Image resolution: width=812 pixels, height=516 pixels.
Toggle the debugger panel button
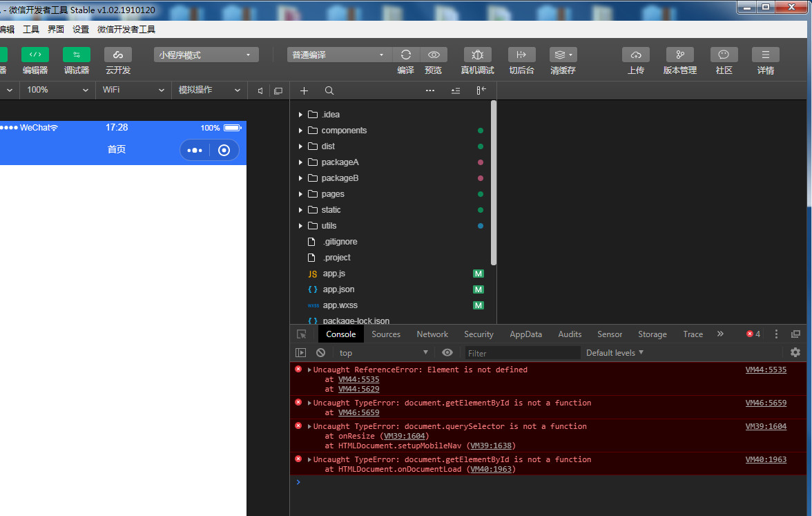coord(77,55)
